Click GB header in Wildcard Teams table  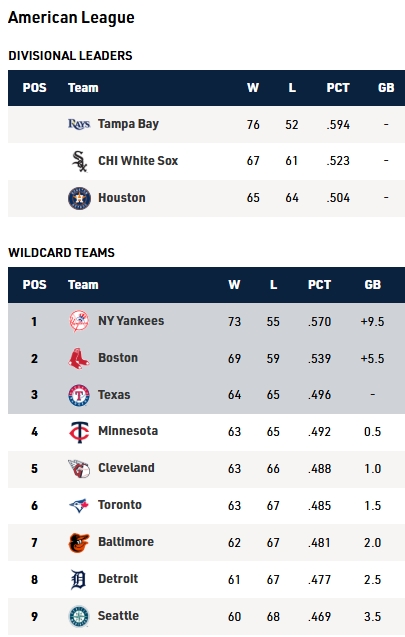[373, 285]
